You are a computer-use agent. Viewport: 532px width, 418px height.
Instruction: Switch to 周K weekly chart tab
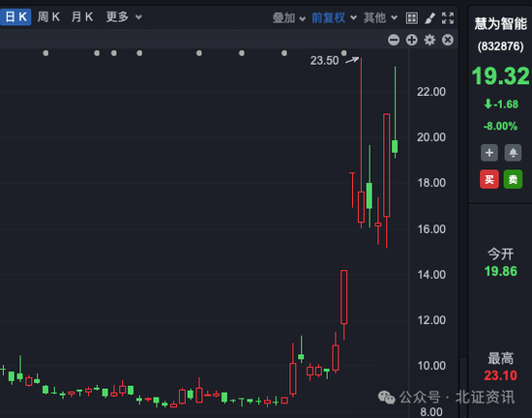[x=49, y=16]
